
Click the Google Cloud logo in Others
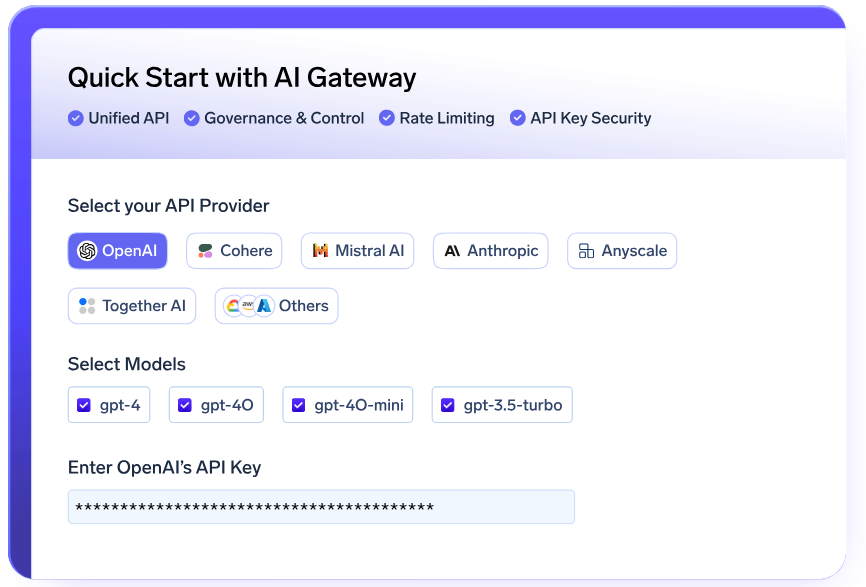(x=233, y=306)
